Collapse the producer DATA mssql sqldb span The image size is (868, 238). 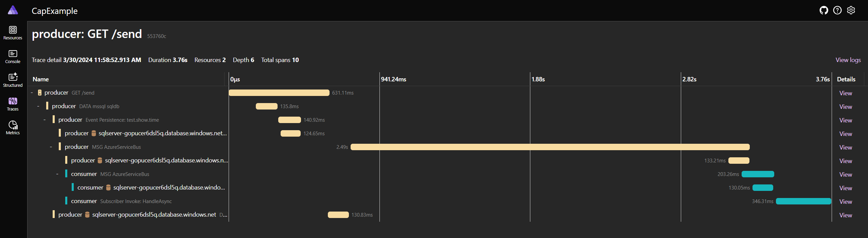click(x=38, y=106)
